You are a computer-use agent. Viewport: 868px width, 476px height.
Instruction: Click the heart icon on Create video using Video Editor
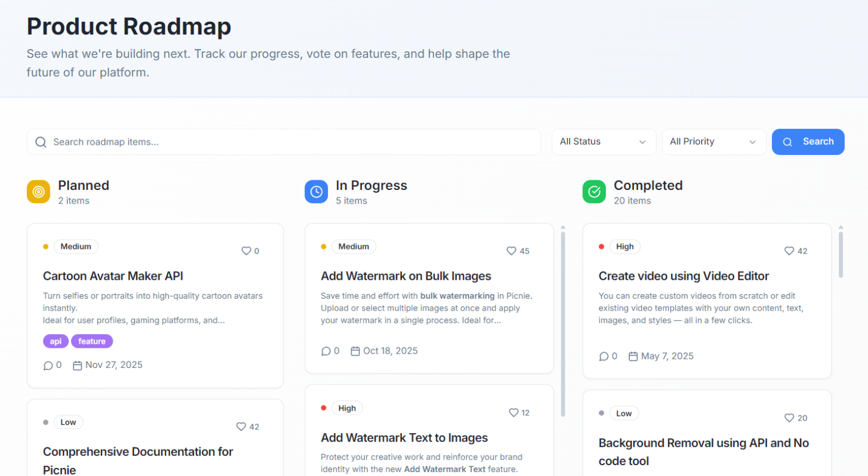point(788,251)
